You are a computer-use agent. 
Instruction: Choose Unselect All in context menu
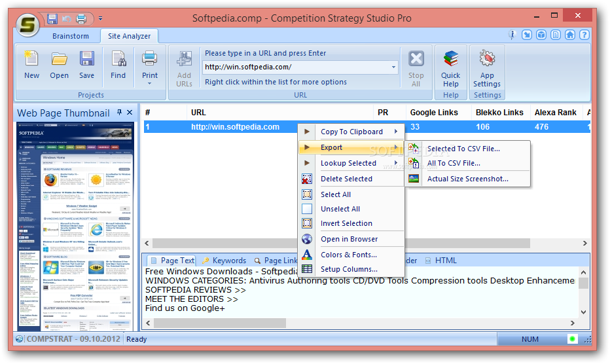click(x=351, y=209)
